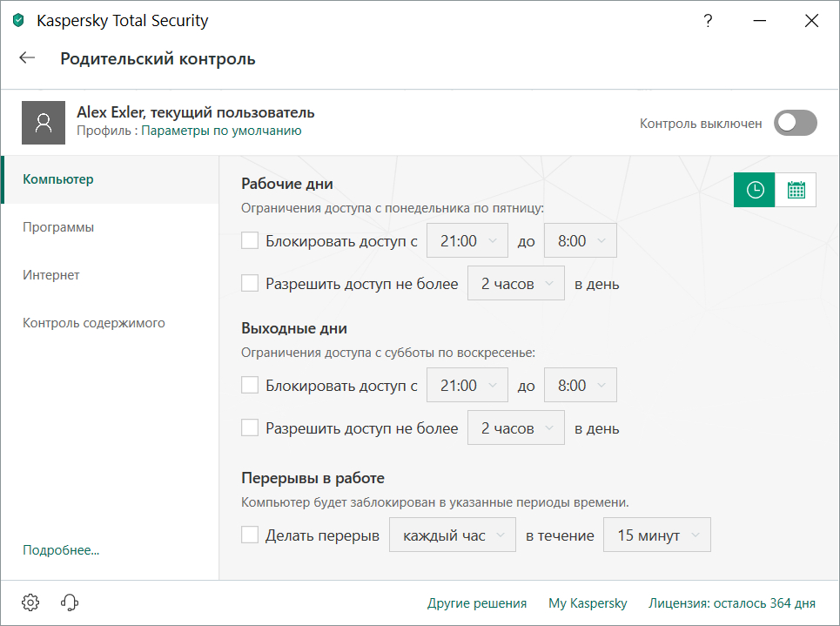Open the 15 minutes break duration dropdown

pyautogui.click(x=657, y=535)
